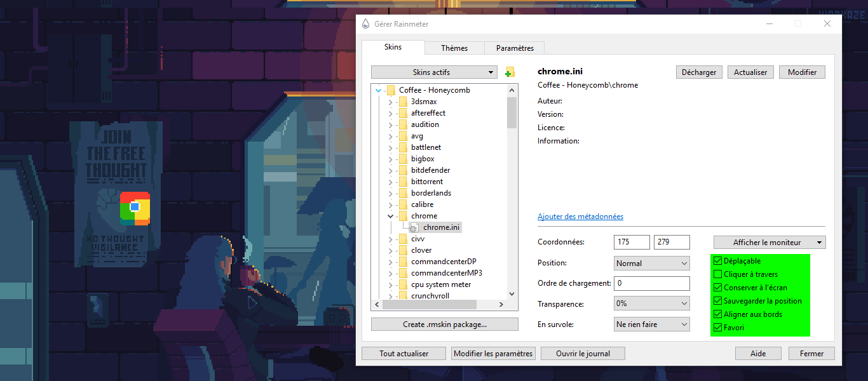Open the Position dropdown set to Normal
The image size is (868, 381).
click(652, 263)
